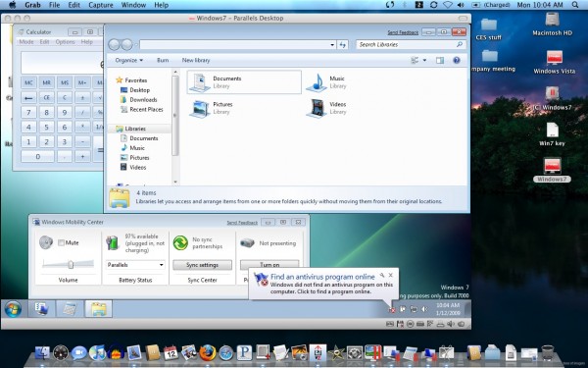Image resolution: width=588 pixels, height=368 pixels.
Task: Open the Grab menu in menu bar
Action: [x=32, y=5]
